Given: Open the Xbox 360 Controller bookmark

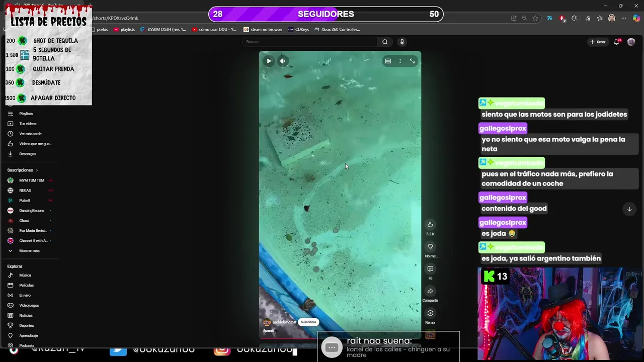Looking at the screenshot, I should pos(337,30).
